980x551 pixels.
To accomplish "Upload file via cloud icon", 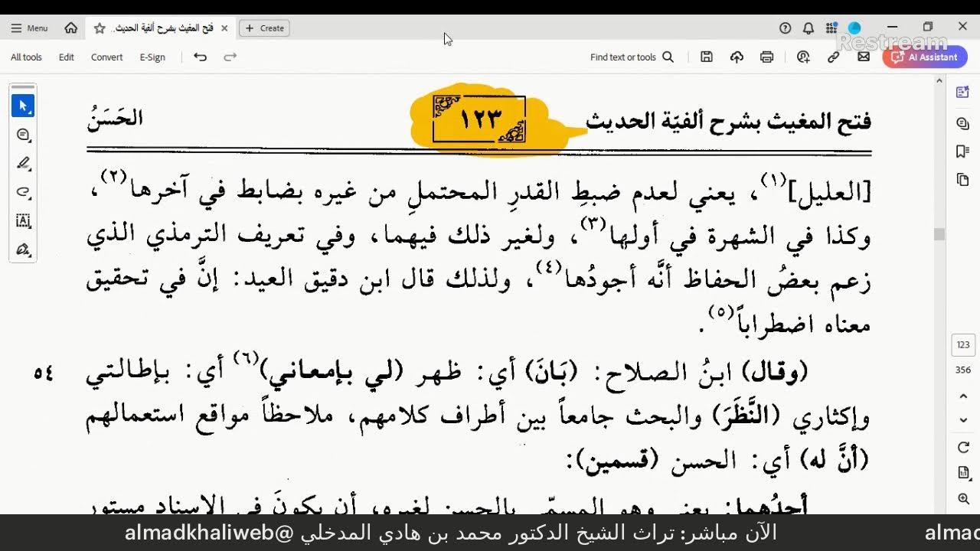I will click(x=737, y=57).
